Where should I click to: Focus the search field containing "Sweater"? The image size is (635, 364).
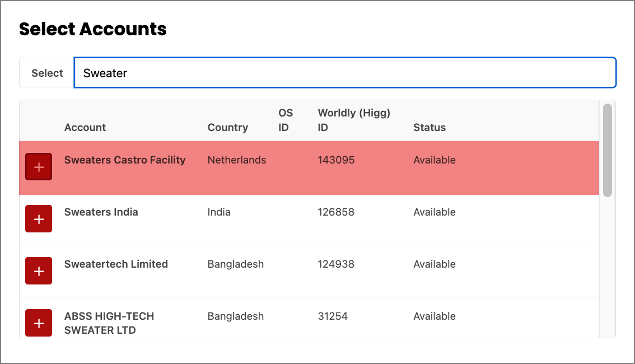tap(344, 73)
